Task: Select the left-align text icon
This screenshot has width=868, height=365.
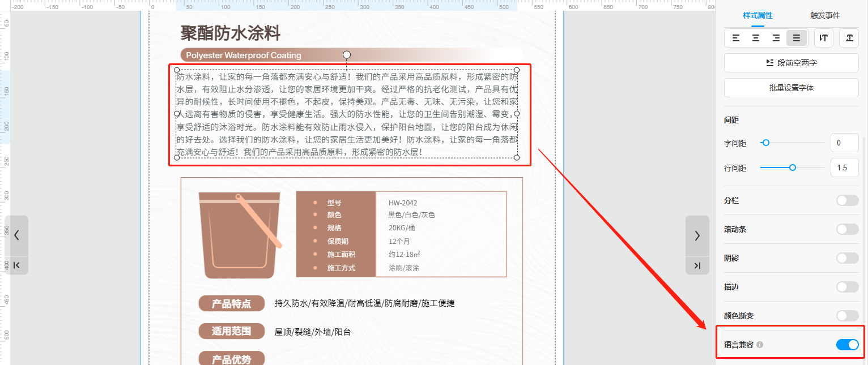Action: 735,38
